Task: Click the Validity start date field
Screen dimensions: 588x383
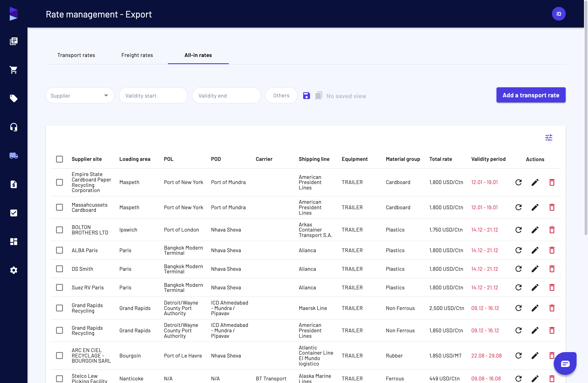Action: coord(153,95)
